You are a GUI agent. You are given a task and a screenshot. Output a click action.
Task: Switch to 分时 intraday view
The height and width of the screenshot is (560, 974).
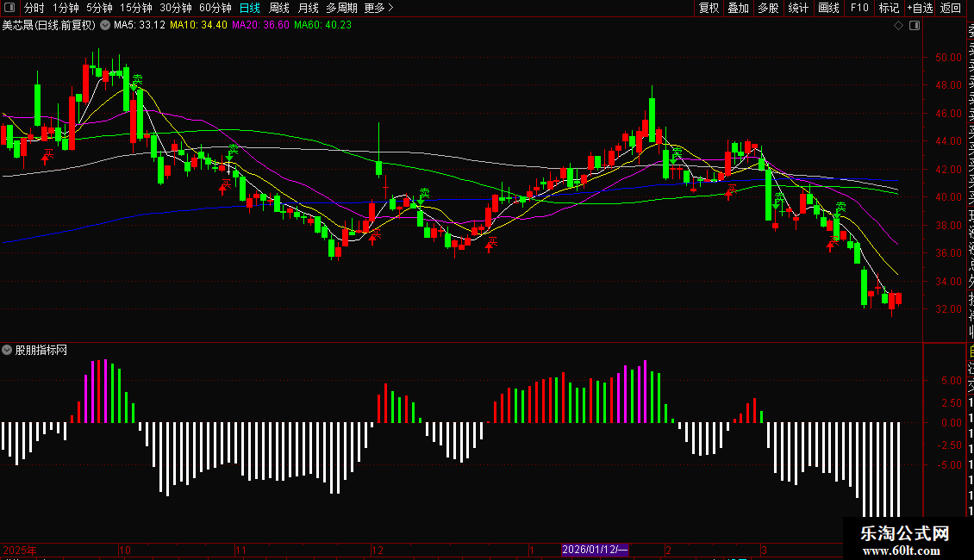pos(34,8)
